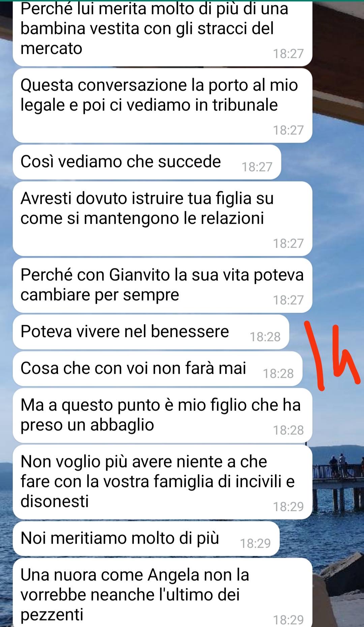Select the 'Cosa che con voi non farà mai' bubble
Viewport: 364px width, 627px height.
[x=158, y=369]
